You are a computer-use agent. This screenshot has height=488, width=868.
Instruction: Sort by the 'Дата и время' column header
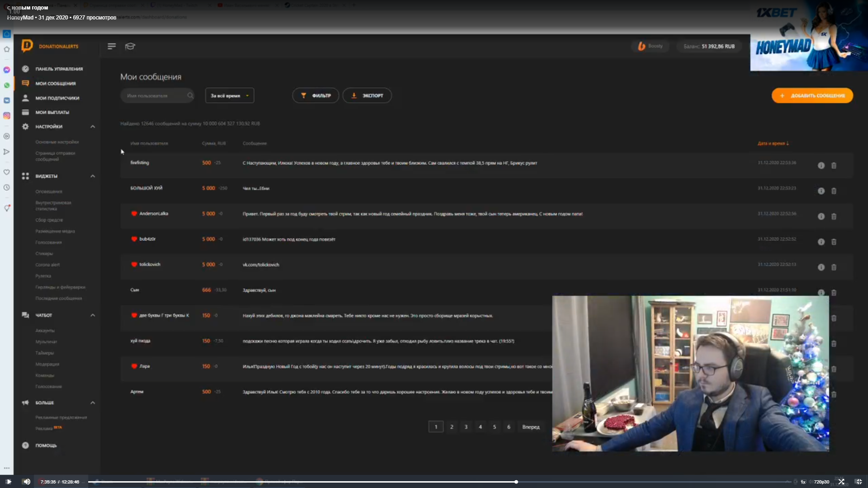pos(773,143)
